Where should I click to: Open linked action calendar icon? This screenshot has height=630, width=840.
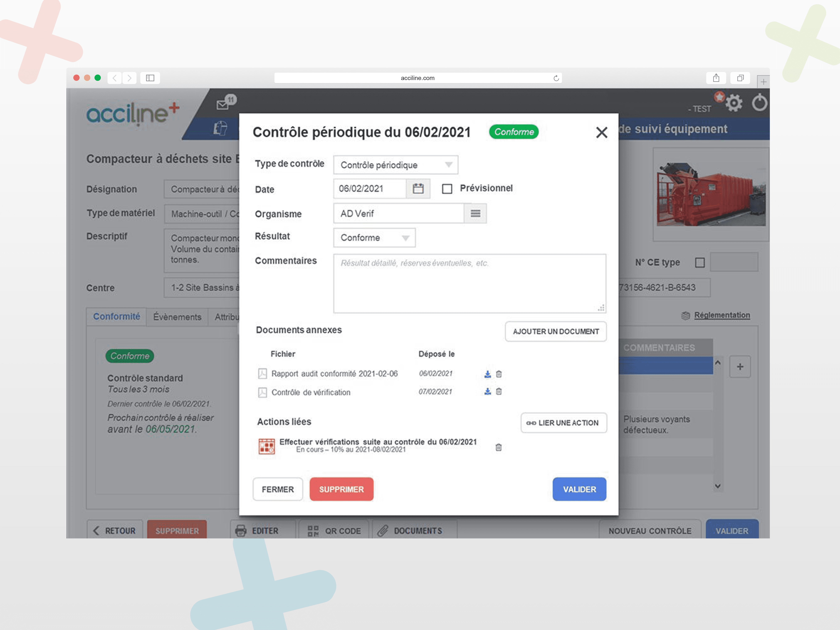(x=266, y=446)
